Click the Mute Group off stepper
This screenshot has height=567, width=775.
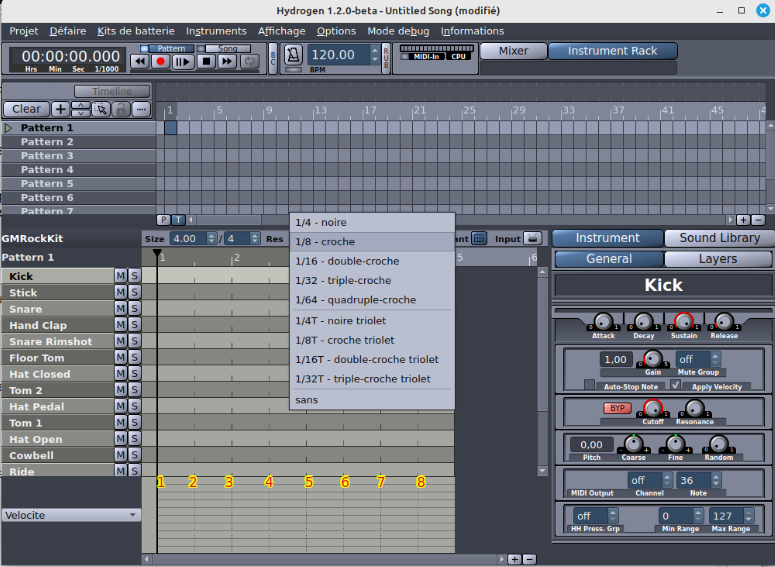715,359
